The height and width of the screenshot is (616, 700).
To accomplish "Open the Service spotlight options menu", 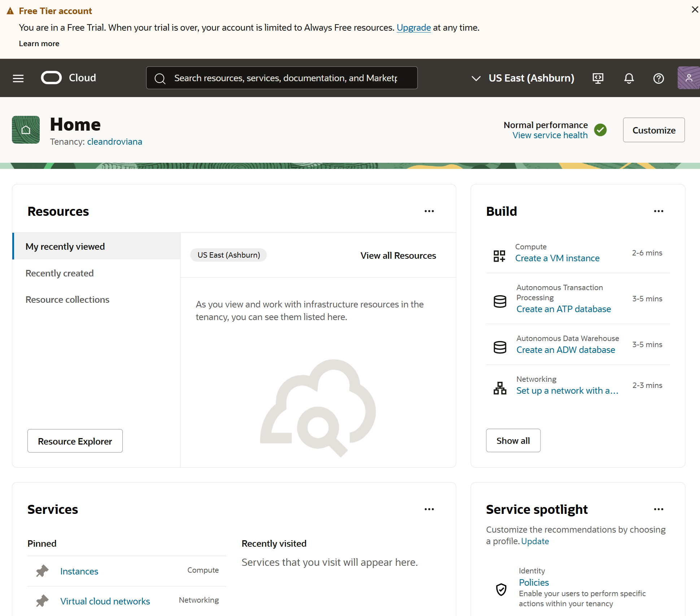I will 658,510.
